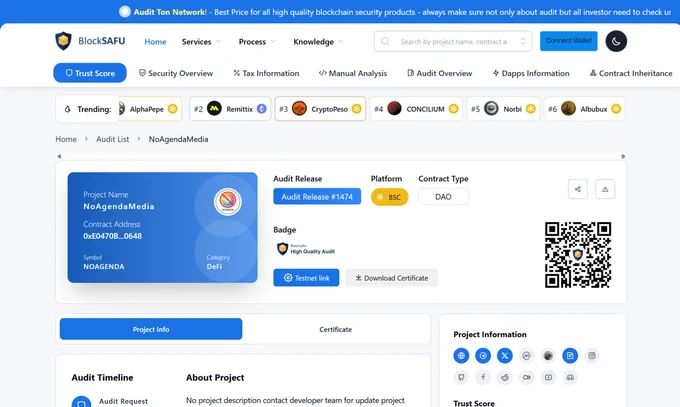
Task: Click the Connect Wallet button
Action: pos(569,41)
